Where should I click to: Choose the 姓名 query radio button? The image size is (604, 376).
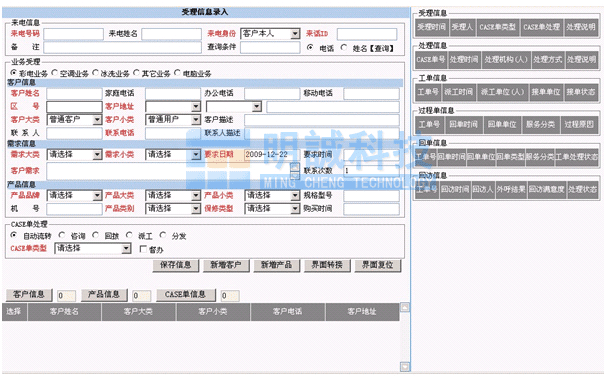pyautogui.click(x=344, y=48)
